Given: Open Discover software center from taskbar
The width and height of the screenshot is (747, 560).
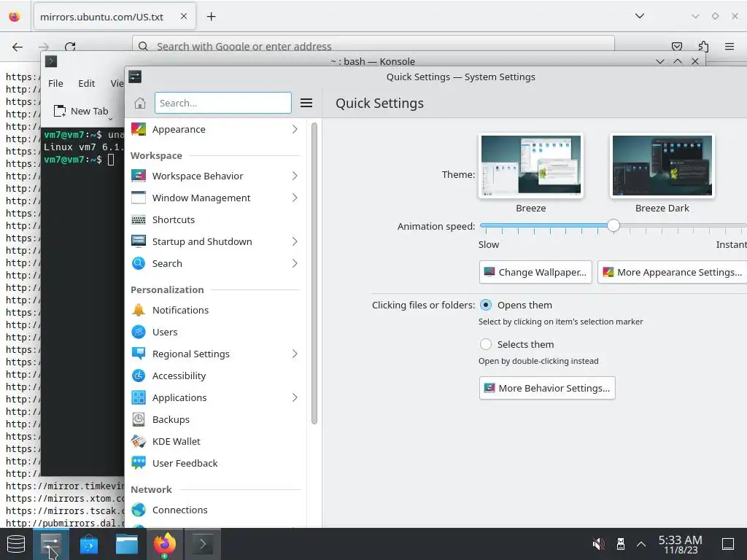Looking at the screenshot, I should tap(88, 544).
